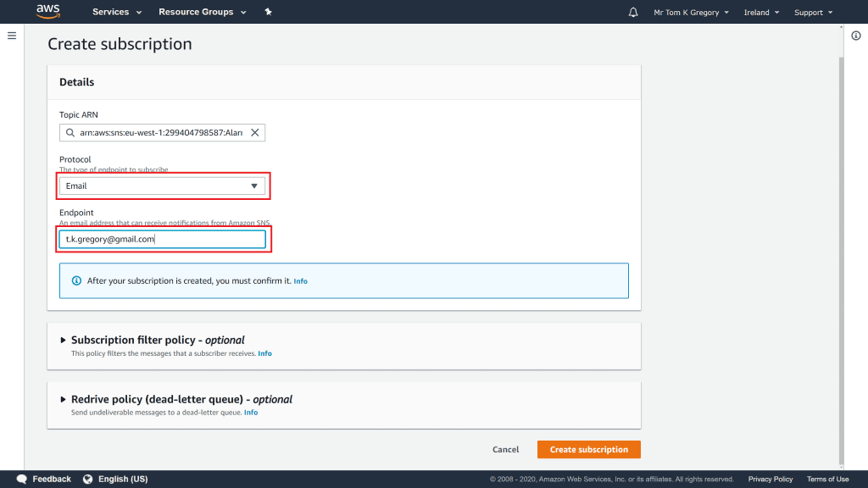Click the Feedback speech bubble icon
This screenshot has height=488, width=868.
pos(22,479)
